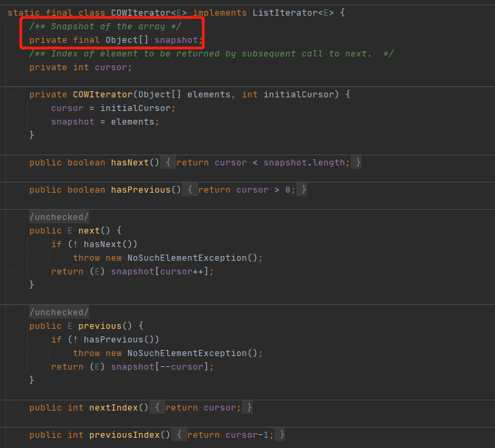The width and height of the screenshot is (495, 448).
Task: Expand folded hasPrevious body at opening brace
Action: (190, 190)
